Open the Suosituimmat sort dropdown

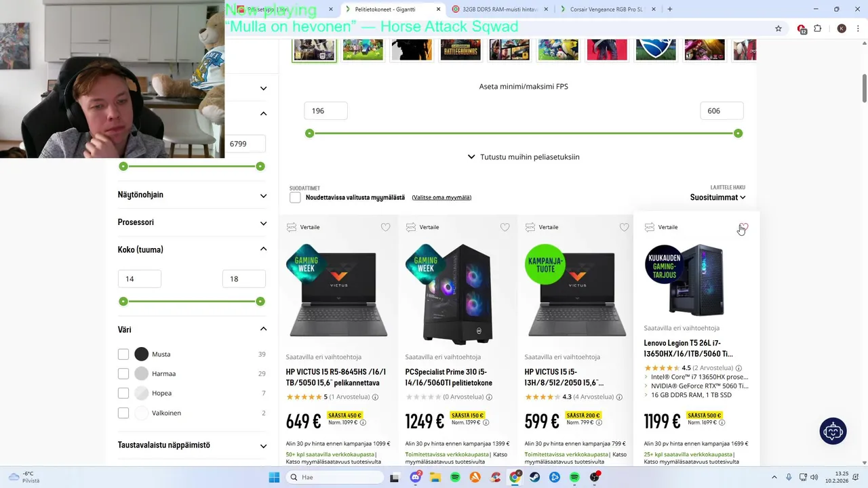tap(718, 197)
